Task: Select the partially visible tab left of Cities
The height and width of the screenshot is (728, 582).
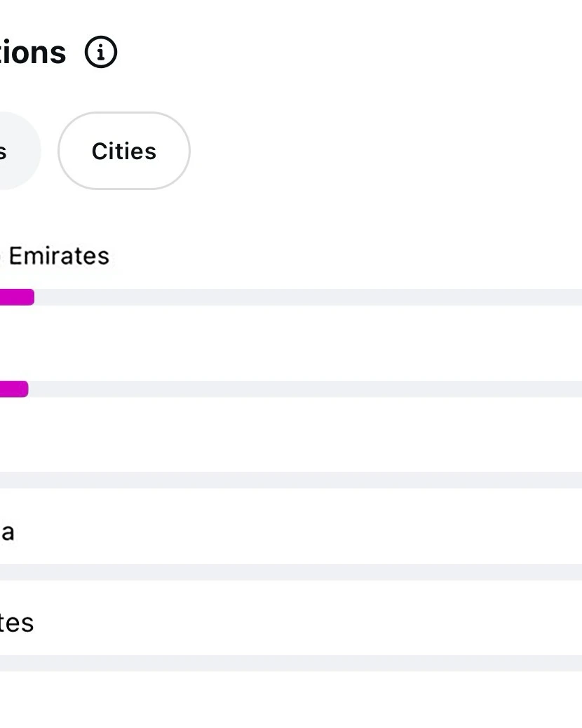Action: pyautogui.click(x=18, y=150)
